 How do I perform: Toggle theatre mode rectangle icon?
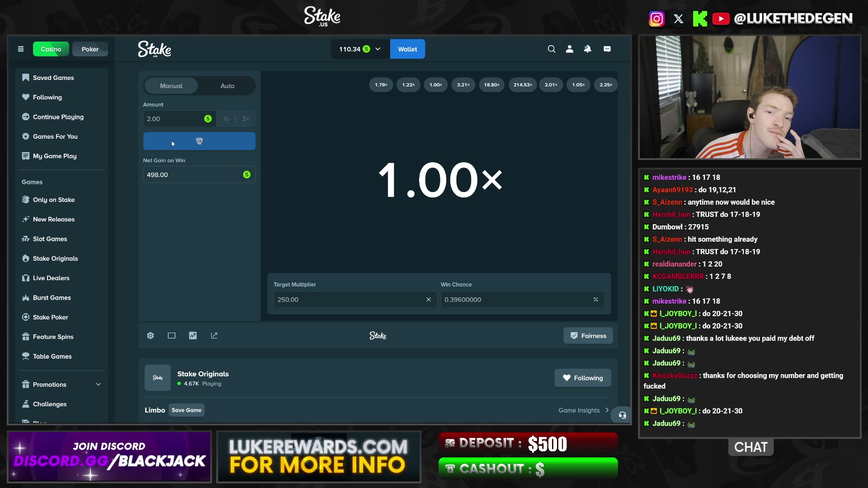pyautogui.click(x=172, y=336)
